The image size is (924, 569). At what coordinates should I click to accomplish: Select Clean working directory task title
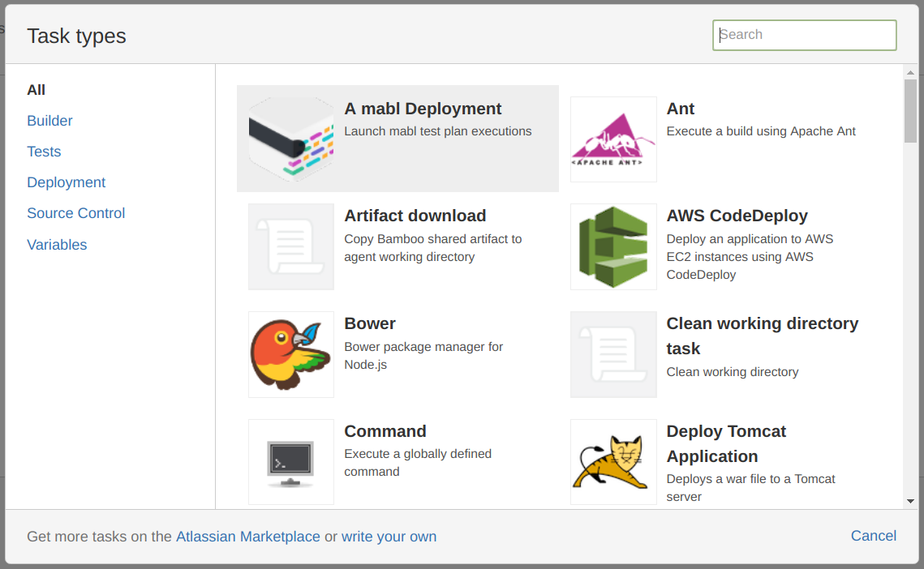pos(762,336)
